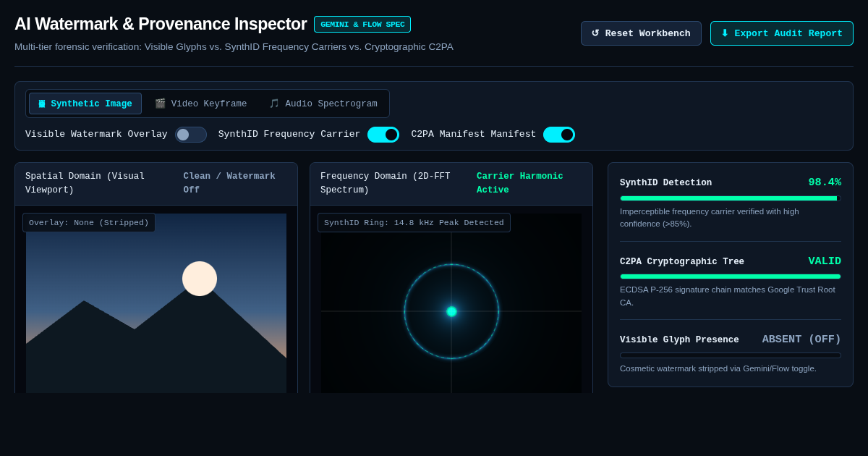Click the FFT spectrum ring visualization
The image size is (868, 456).
point(451,311)
